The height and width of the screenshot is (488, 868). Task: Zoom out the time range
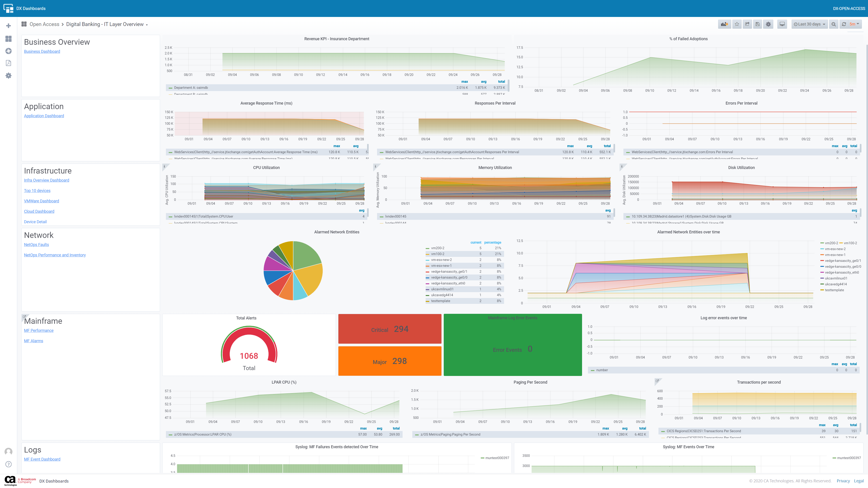pos(834,24)
